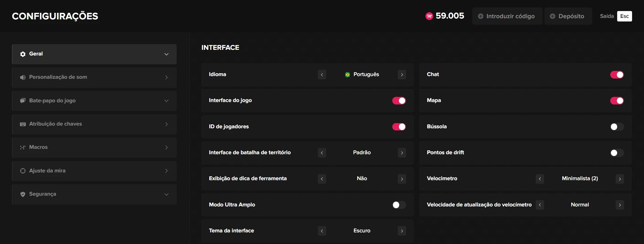Open the Macros settings menu item
This screenshot has height=244, width=644.
click(x=94, y=147)
